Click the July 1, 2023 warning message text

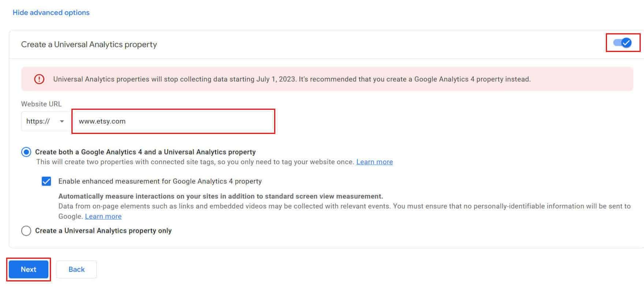(291, 79)
